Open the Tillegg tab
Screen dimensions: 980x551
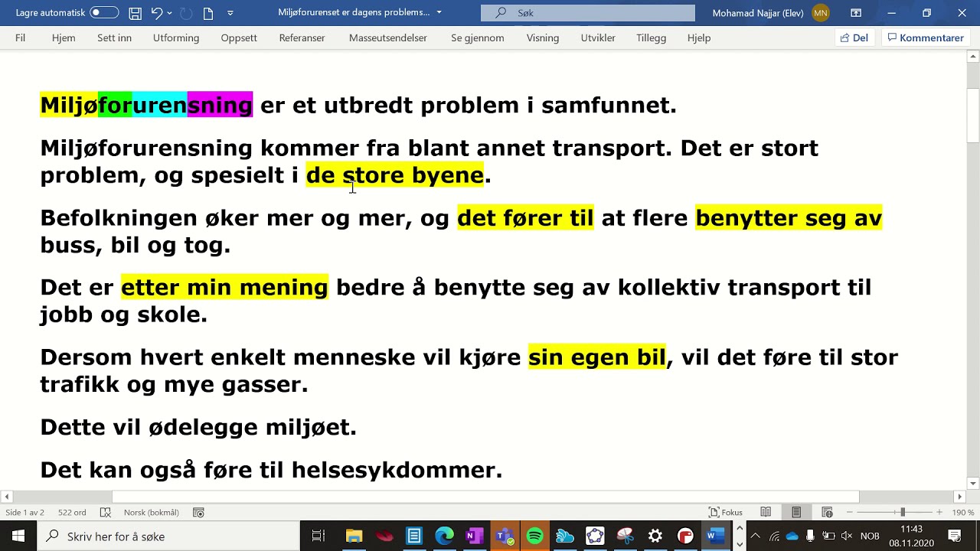coord(652,37)
